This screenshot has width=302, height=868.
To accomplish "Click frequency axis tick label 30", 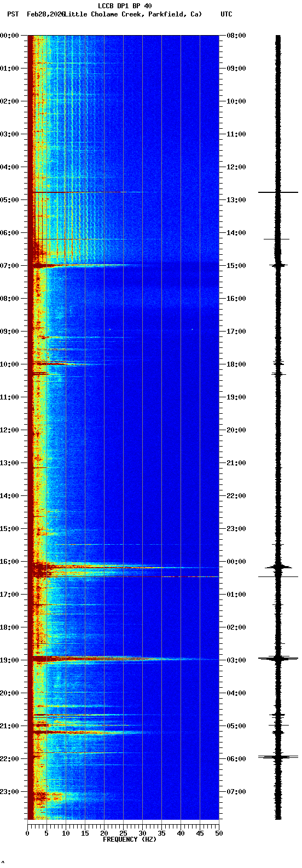I will coord(142,833).
